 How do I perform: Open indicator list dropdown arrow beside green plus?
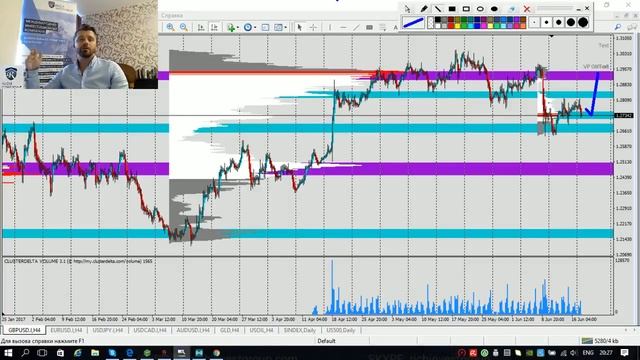click(238, 28)
